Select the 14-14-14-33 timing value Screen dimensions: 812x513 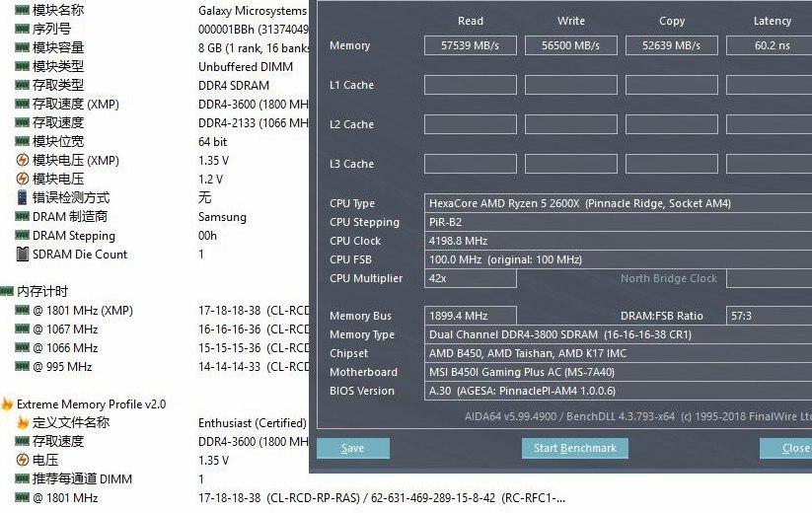coord(230,367)
